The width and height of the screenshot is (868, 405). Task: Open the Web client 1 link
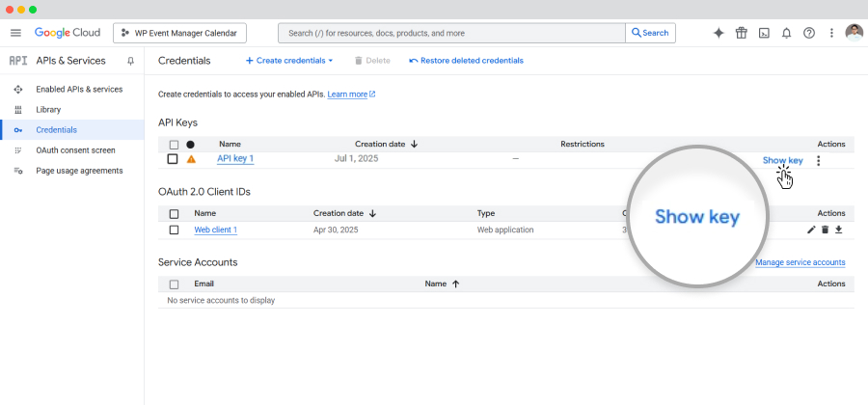coord(216,229)
